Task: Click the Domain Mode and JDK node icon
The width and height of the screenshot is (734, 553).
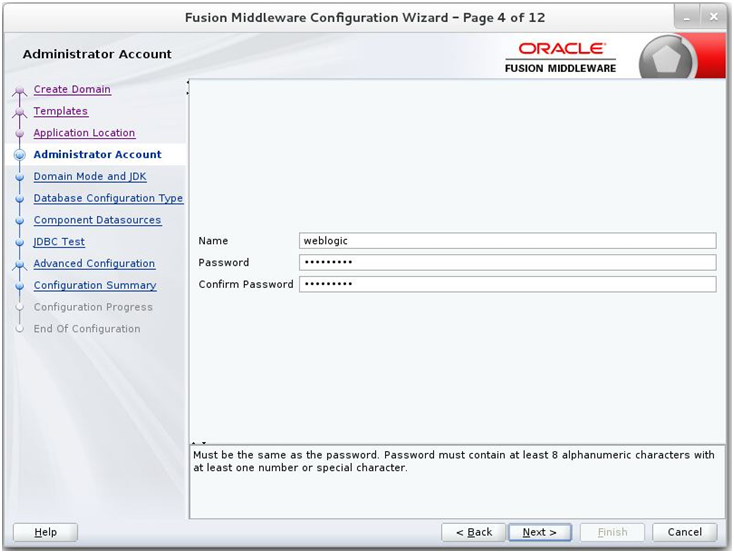Action: tap(19, 177)
